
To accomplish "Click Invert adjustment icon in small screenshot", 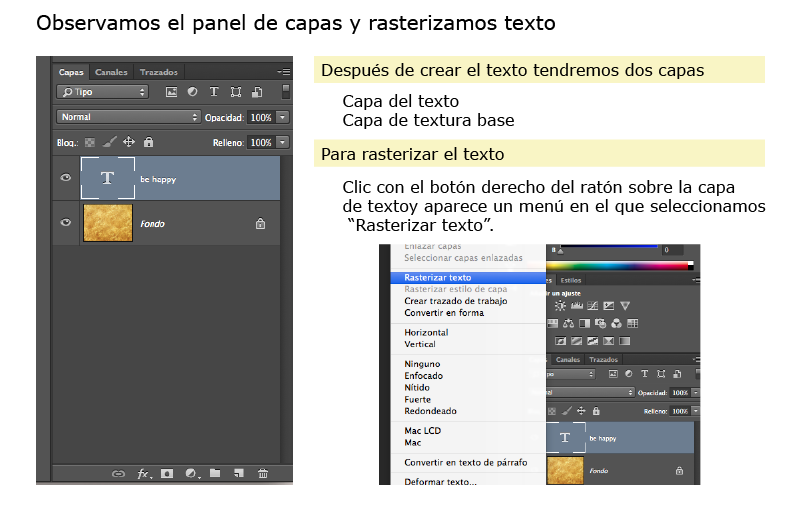I will click(560, 341).
